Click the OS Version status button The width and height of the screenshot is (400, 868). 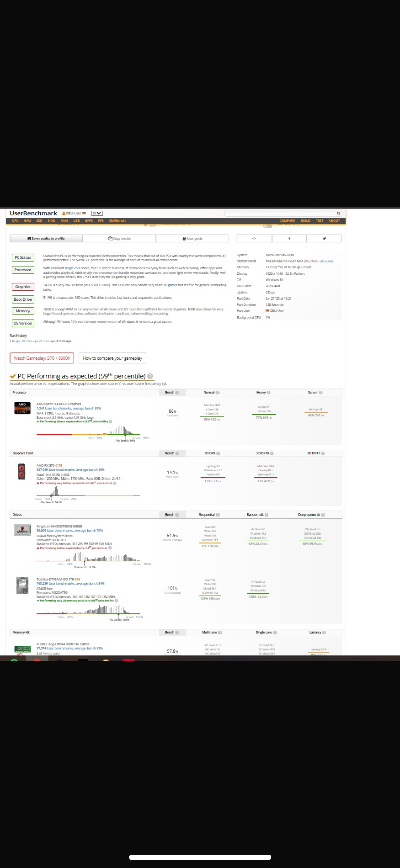(x=23, y=323)
